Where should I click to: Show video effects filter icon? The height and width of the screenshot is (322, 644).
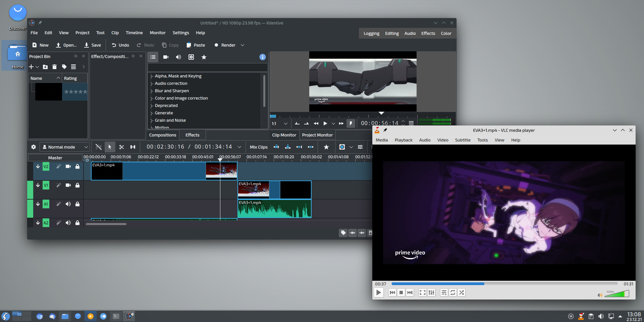(166, 57)
